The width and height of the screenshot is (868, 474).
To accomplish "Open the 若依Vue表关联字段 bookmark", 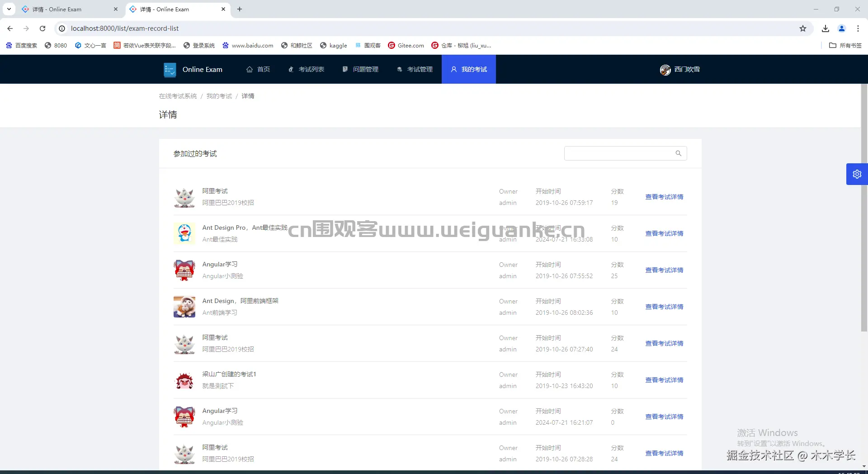I will 145,45.
